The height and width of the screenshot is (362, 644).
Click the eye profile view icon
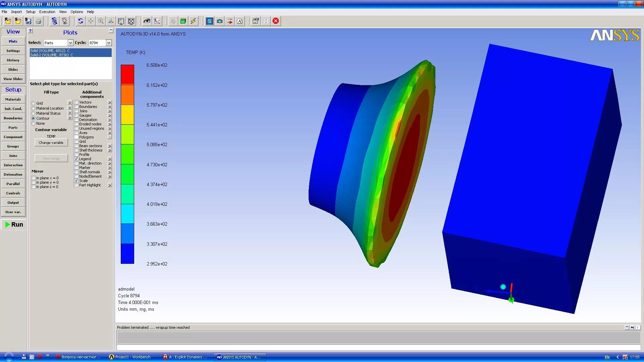(147, 21)
